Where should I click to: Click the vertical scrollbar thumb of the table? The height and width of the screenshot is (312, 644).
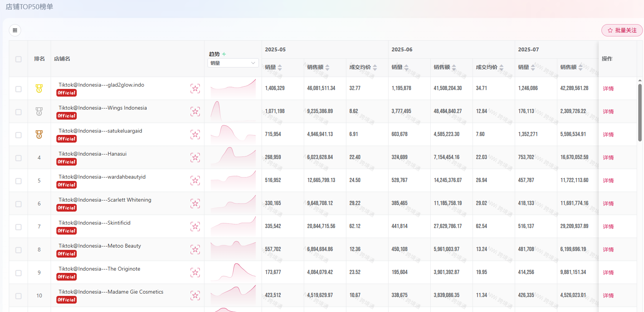[x=640, y=112]
